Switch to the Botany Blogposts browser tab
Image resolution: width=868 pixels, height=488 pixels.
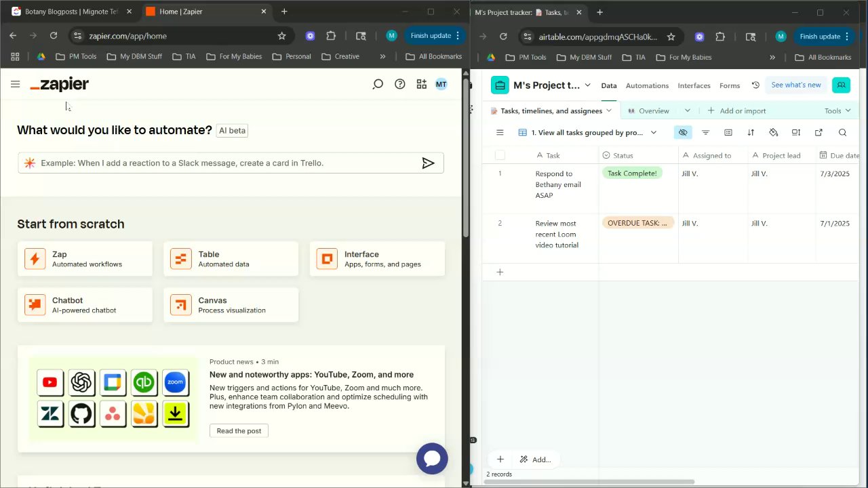tap(71, 12)
